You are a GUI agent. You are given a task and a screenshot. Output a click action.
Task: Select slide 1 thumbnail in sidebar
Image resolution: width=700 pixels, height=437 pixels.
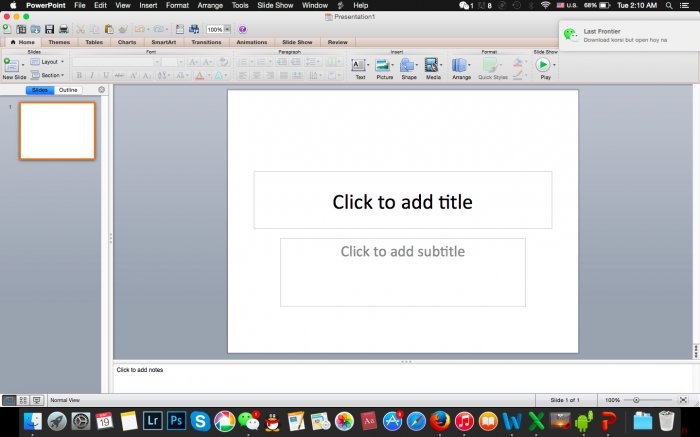58,131
